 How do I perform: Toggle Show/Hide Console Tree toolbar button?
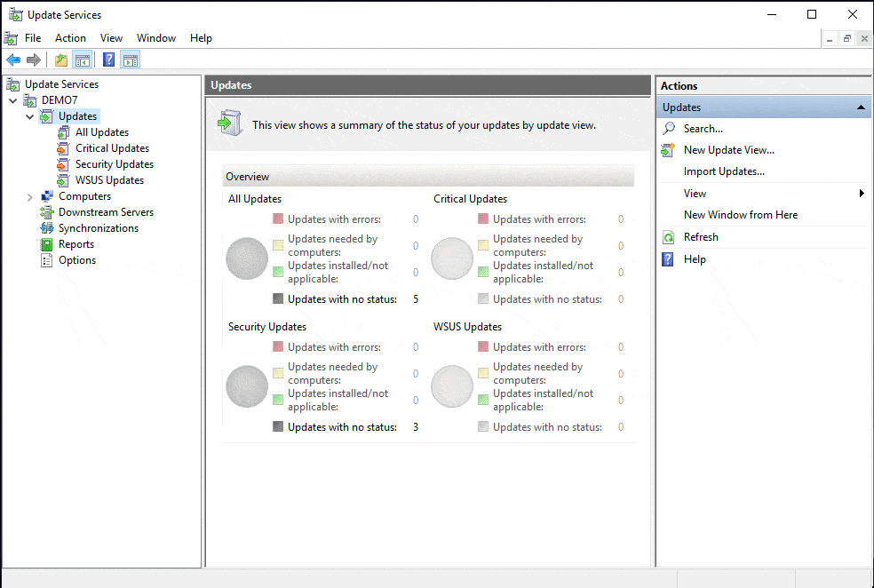83,60
